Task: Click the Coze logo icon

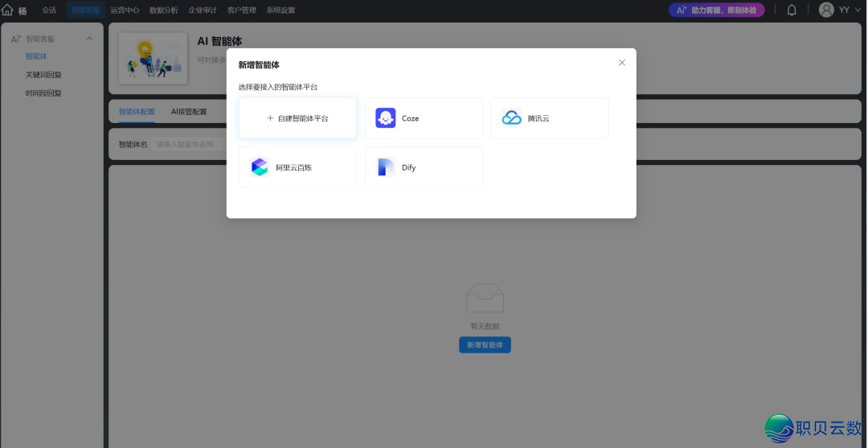Action: 385,118
